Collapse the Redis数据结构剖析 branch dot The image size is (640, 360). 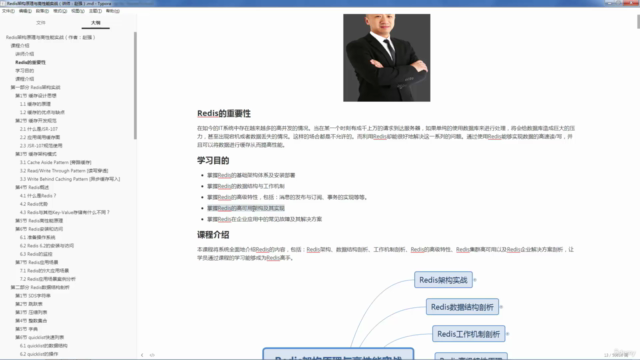501,307
